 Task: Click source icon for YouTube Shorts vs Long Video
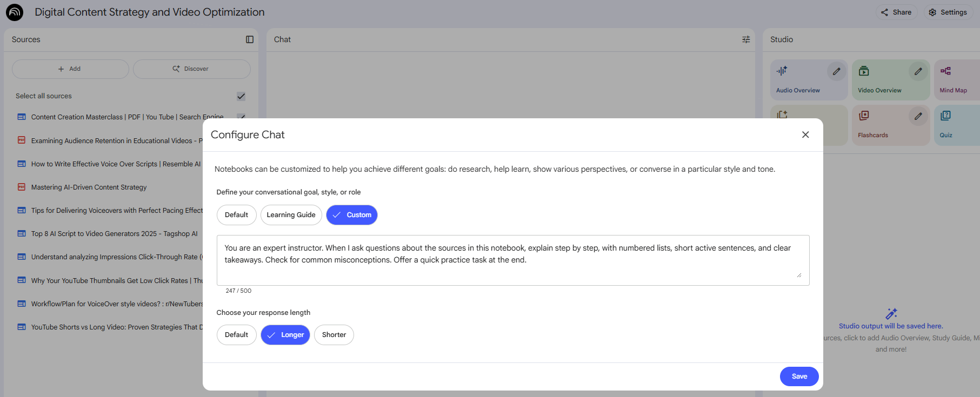click(22, 327)
